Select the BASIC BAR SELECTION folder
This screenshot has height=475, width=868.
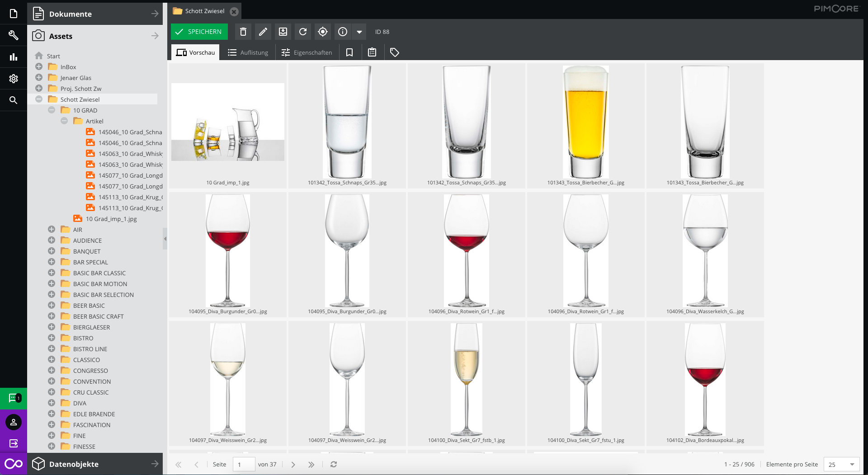(x=103, y=295)
